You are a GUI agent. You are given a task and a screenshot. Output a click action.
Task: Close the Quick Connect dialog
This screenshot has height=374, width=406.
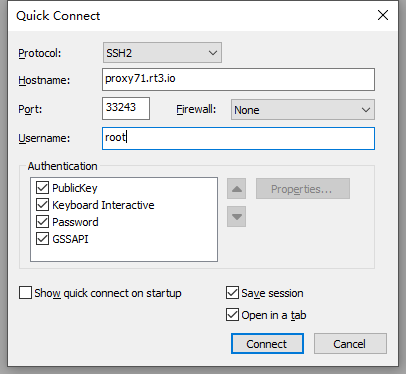pos(383,15)
